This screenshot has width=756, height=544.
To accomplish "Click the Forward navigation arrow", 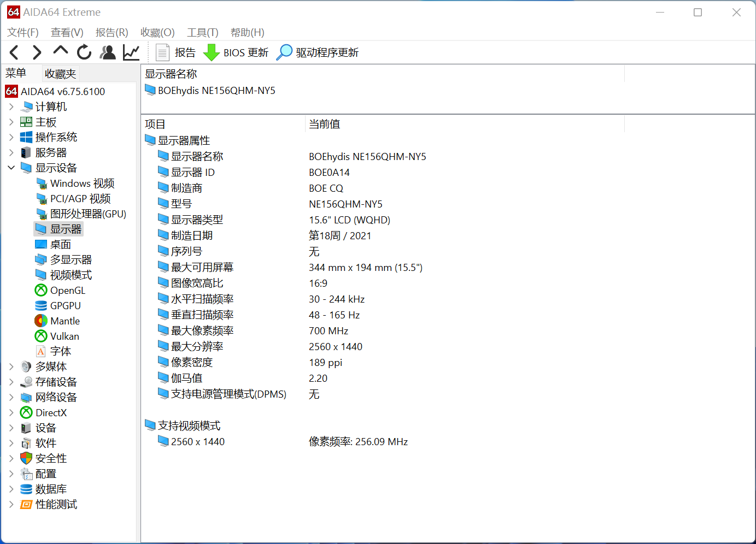I will 37,52.
